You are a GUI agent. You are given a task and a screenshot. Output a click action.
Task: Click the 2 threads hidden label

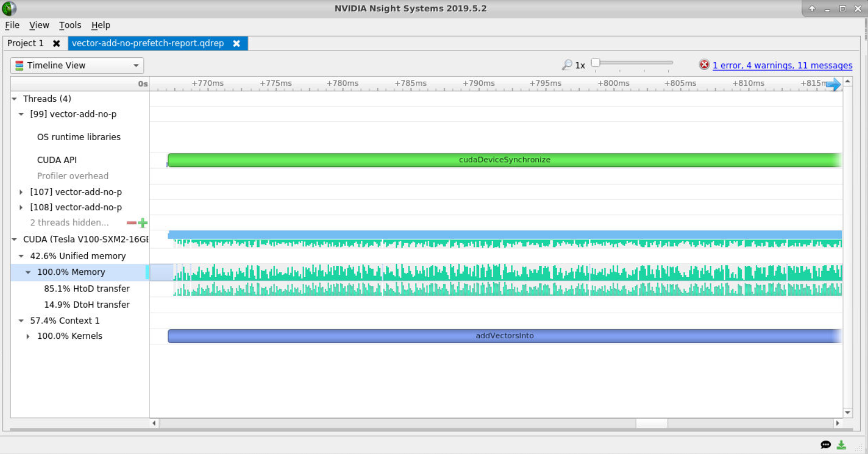(70, 223)
